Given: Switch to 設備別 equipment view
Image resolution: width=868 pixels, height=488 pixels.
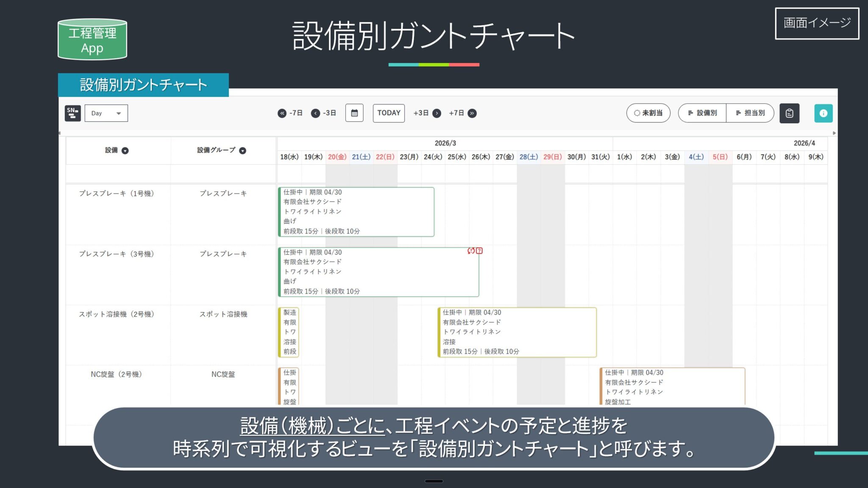Looking at the screenshot, I should click(702, 113).
